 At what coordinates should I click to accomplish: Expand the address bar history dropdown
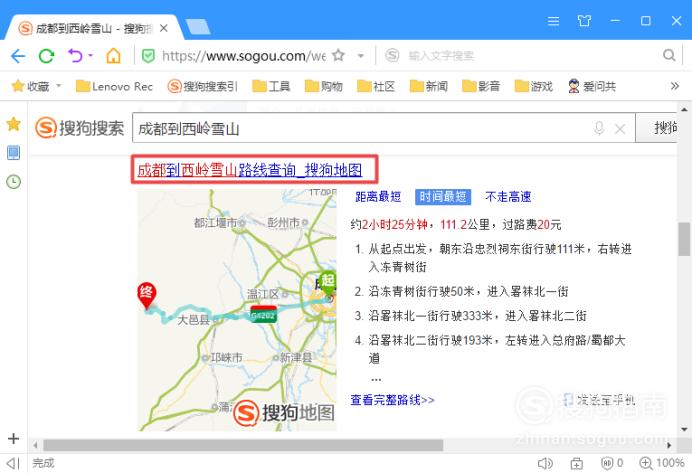(x=361, y=56)
